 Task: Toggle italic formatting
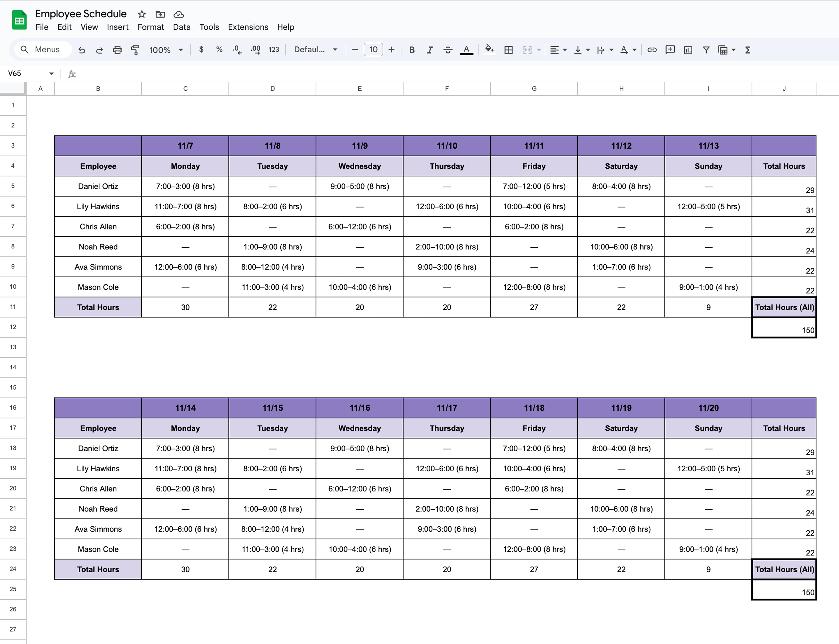[x=430, y=50]
